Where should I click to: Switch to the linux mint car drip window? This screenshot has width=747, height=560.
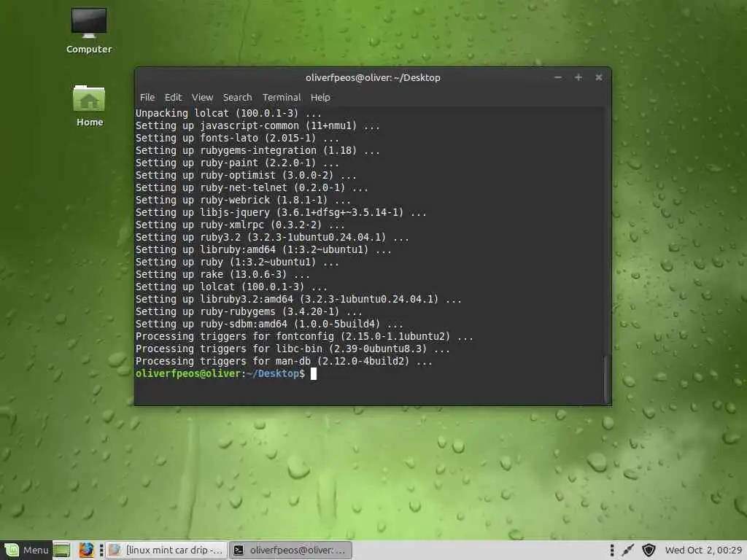(x=167, y=550)
